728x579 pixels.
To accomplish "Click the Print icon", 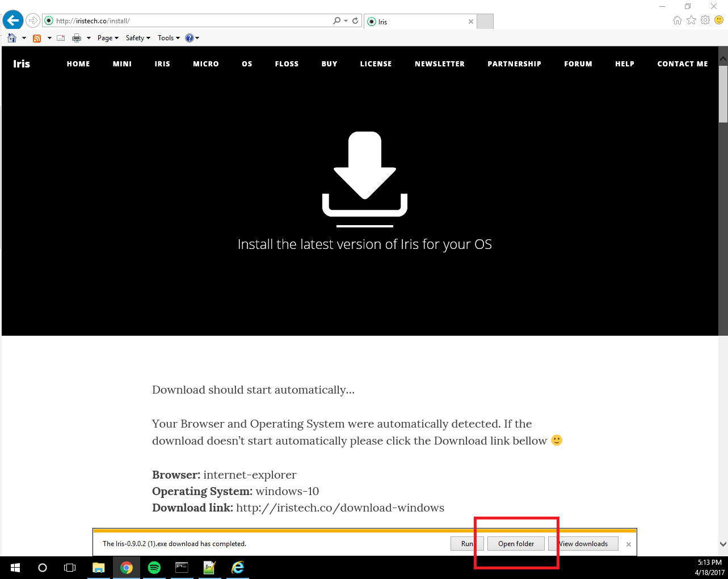I will [77, 38].
